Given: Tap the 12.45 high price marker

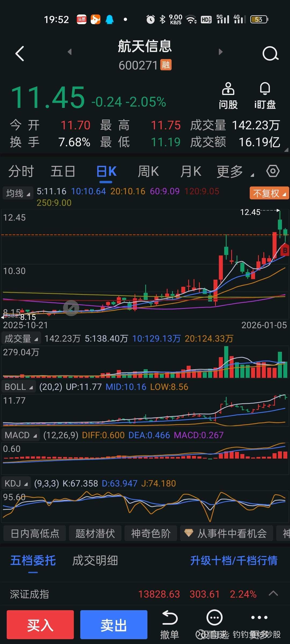Looking at the screenshot, I should coord(250,212).
